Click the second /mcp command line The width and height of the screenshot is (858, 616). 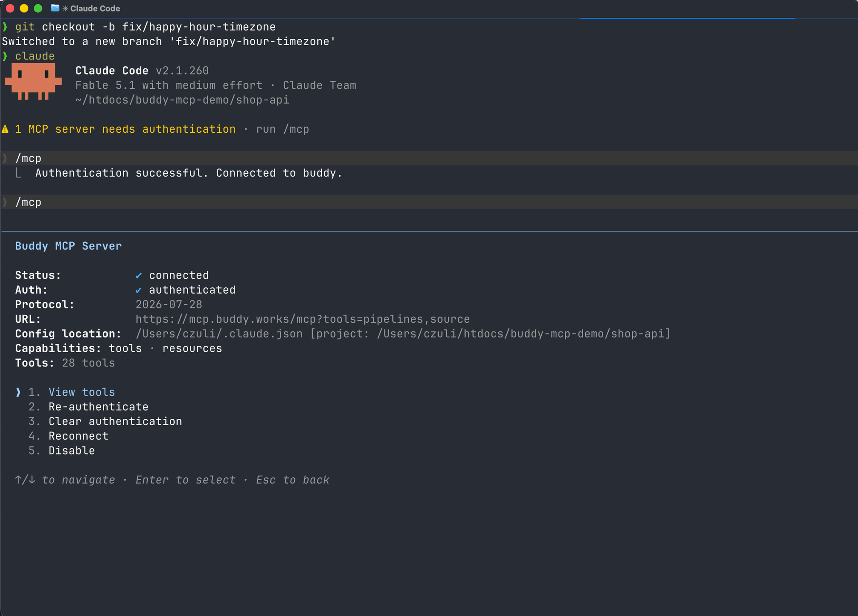[429, 202]
